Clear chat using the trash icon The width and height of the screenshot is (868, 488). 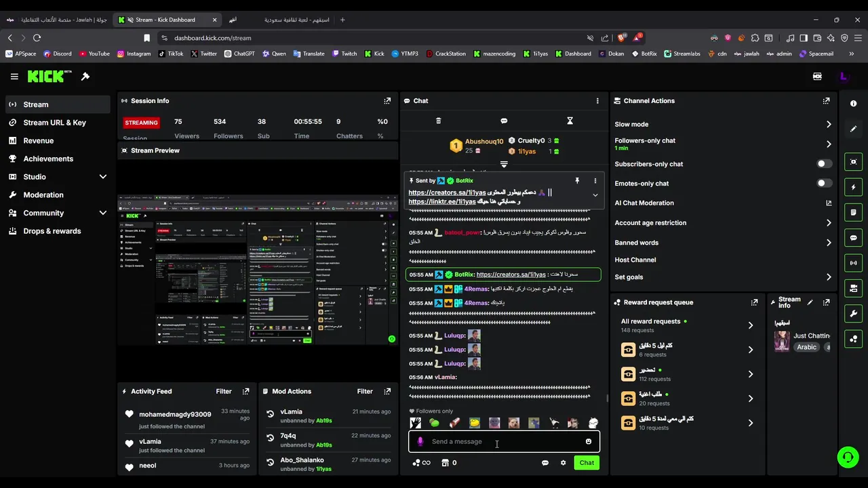(438, 121)
